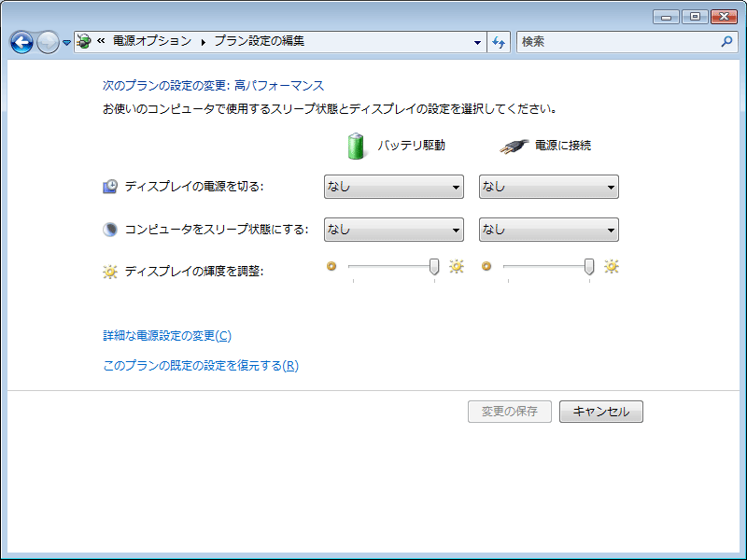Expand the breadcrumb arrow after 電源オプション
Viewport: 747px width, 560px height.
(204, 42)
